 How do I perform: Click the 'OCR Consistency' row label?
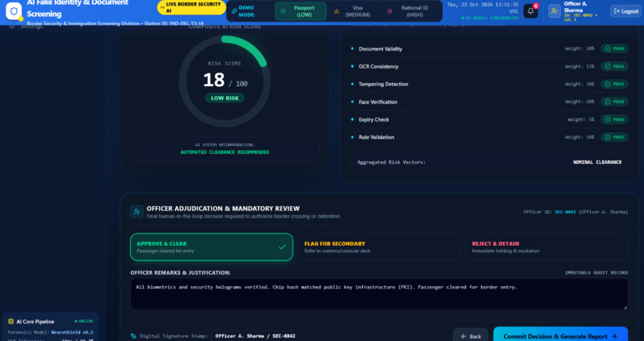[x=378, y=66]
